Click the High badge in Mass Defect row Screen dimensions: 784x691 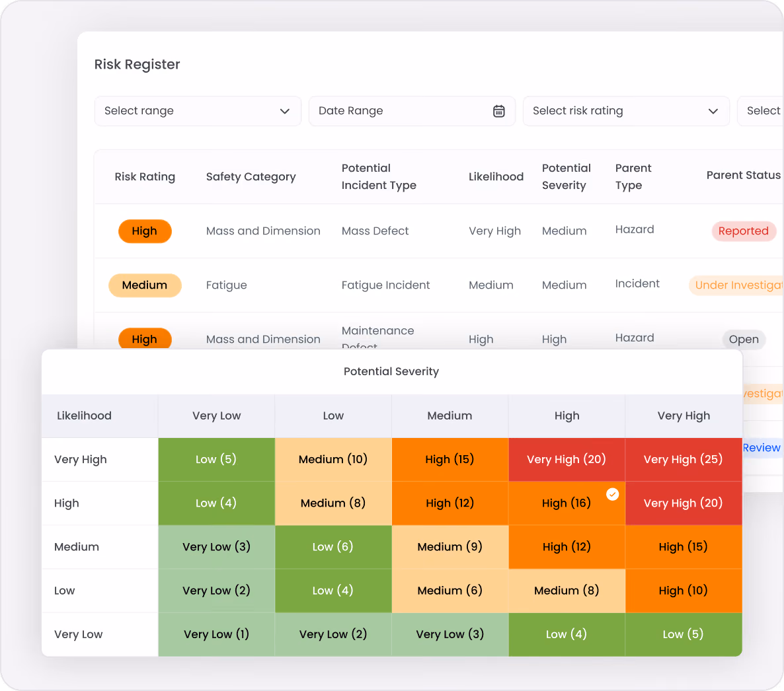click(145, 231)
